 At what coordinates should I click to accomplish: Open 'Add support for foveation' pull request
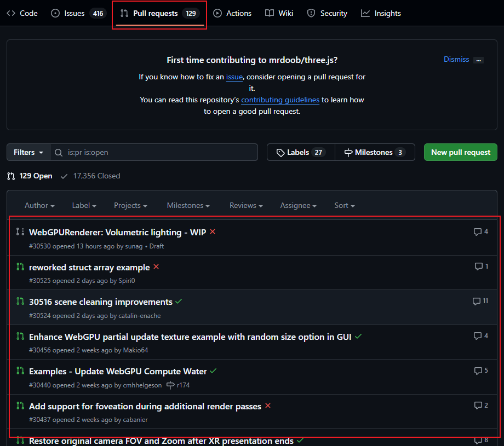[x=145, y=407]
